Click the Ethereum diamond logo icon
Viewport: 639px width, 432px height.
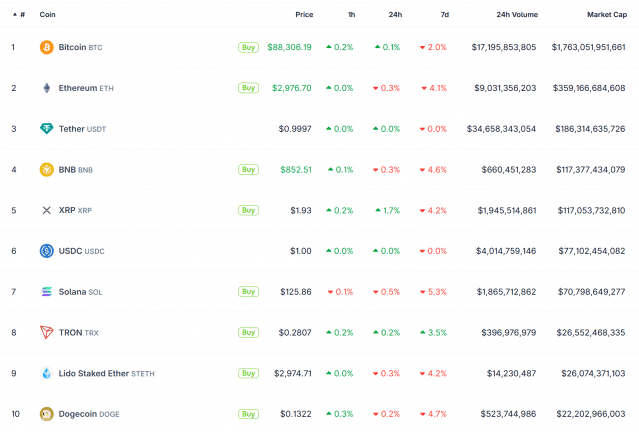pos(46,88)
